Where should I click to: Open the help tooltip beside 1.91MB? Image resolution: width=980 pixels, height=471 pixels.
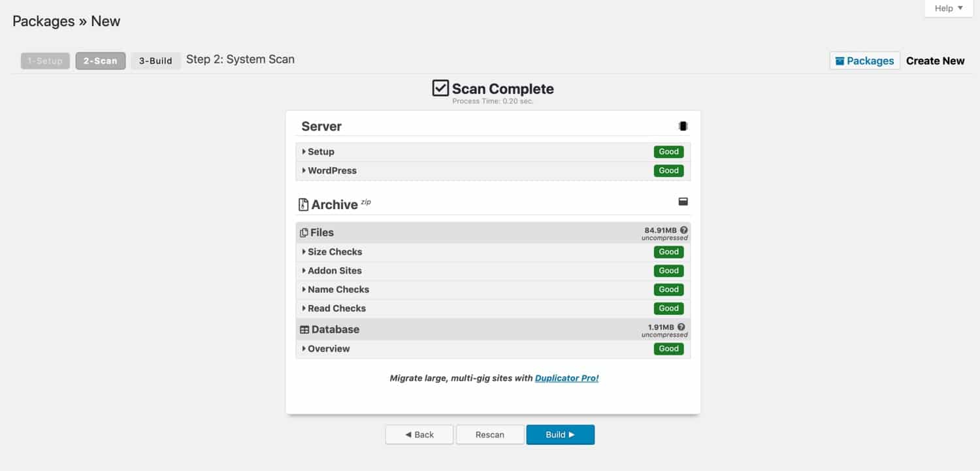pyautogui.click(x=681, y=327)
